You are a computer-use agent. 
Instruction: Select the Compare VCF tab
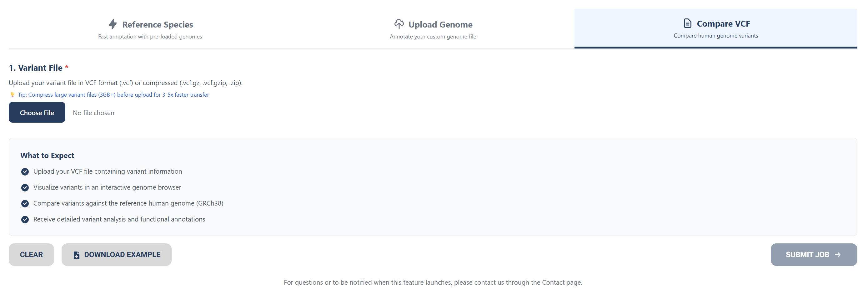pyautogui.click(x=716, y=29)
